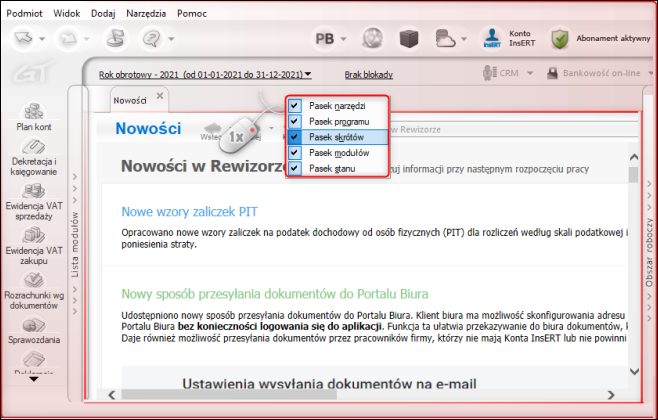Image resolution: width=658 pixels, height=420 pixels.
Task: Expand the Rok obrotowy - 2021 dropdown
Action: click(308, 74)
